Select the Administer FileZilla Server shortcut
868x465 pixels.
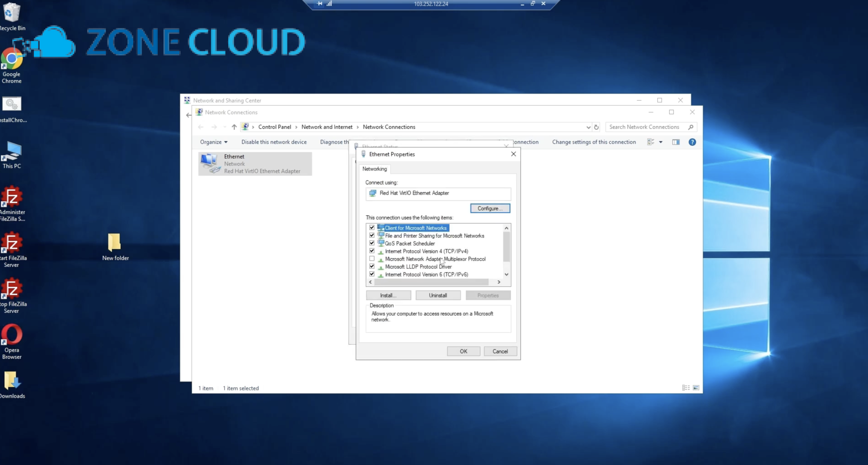point(12,204)
